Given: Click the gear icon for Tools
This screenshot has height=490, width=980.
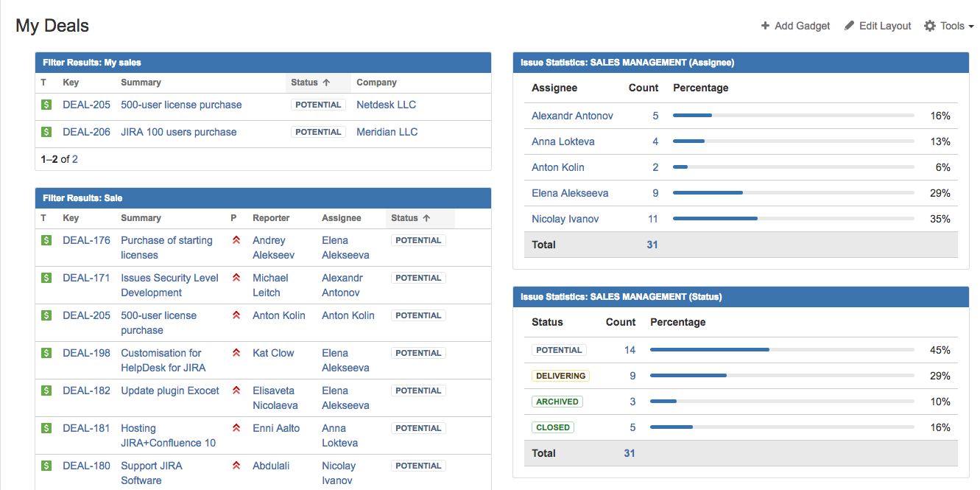Looking at the screenshot, I should tap(930, 26).
